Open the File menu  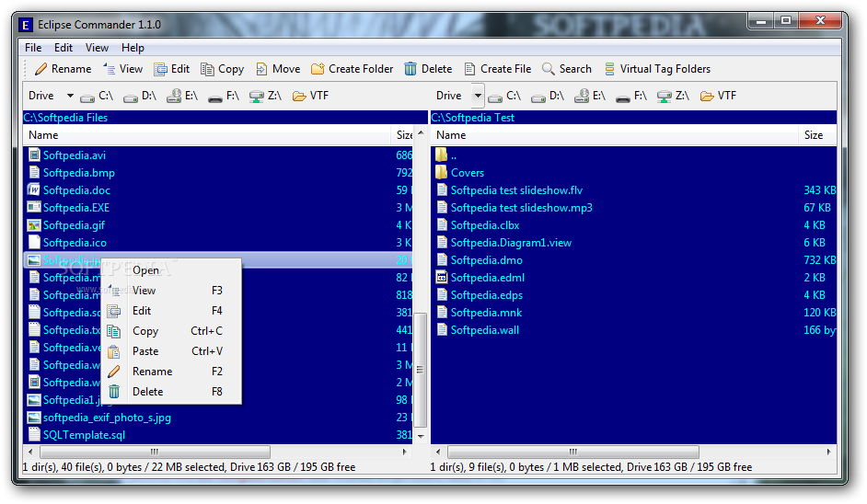tap(33, 48)
